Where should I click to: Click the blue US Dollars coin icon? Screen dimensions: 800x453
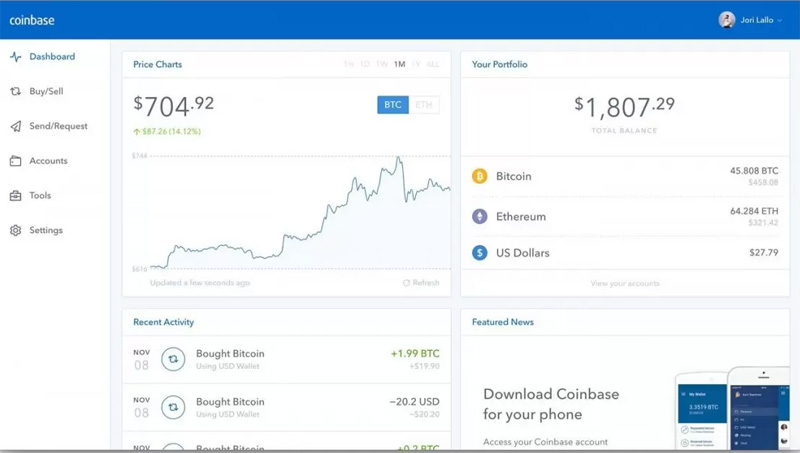[x=480, y=253]
